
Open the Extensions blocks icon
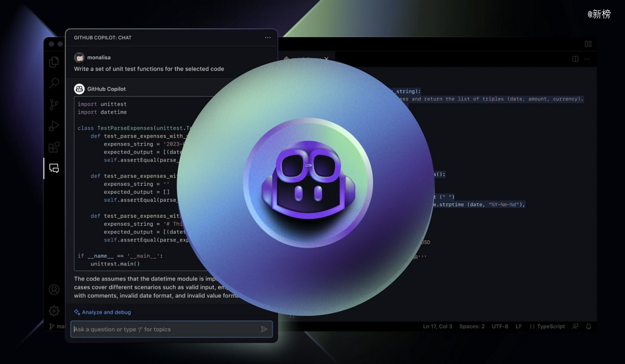tap(54, 147)
